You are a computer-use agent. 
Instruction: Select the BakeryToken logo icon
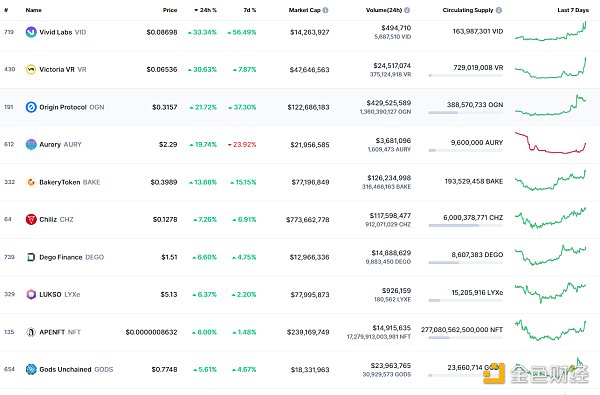[31, 182]
